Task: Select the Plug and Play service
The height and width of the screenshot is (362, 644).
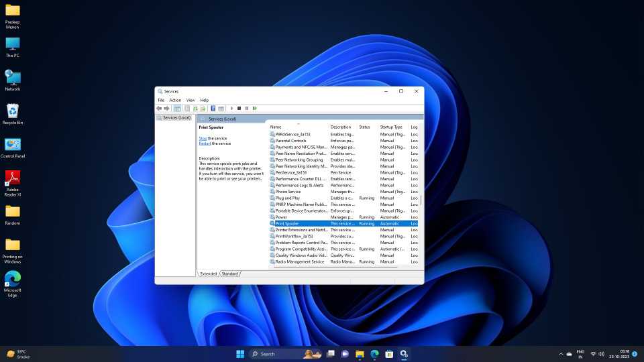Action: (x=343, y=198)
